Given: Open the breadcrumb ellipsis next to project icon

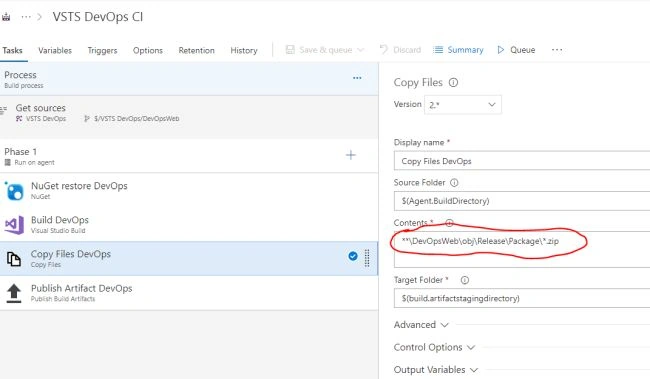Looking at the screenshot, I should click(x=26, y=17).
